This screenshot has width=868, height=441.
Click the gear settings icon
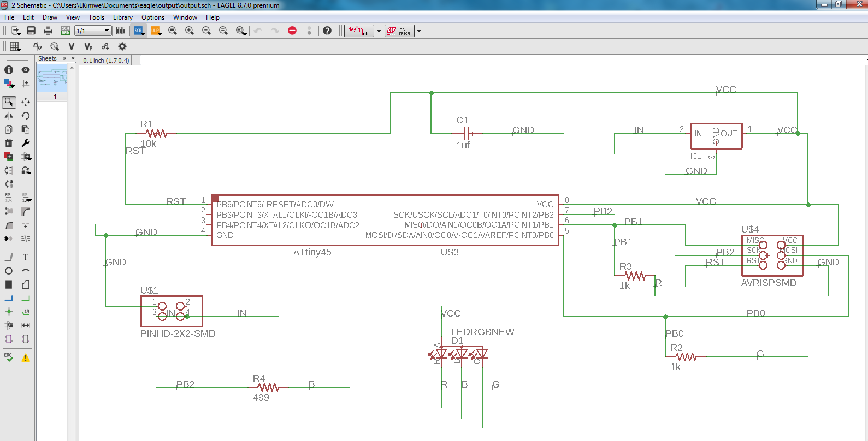click(122, 46)
